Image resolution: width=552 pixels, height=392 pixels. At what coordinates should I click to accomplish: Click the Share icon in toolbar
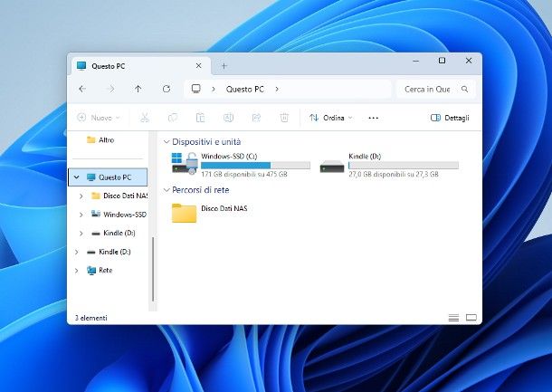pyautogui.click(x=256, y=118)
